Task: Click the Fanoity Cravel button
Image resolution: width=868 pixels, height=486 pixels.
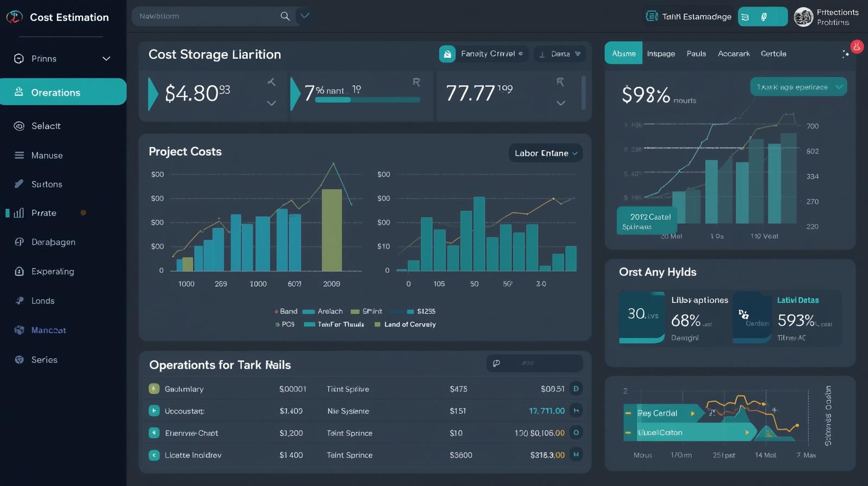Action: (483, 54)
